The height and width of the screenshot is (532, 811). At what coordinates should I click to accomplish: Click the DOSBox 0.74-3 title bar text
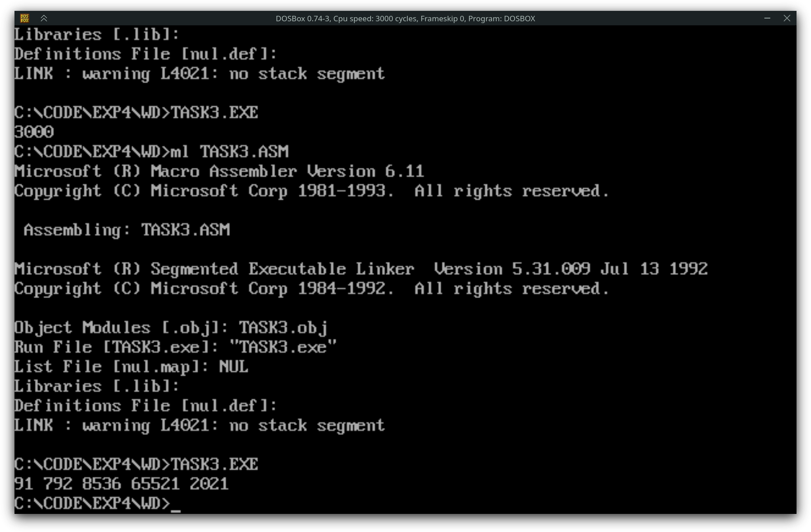[x=405, y=19]
